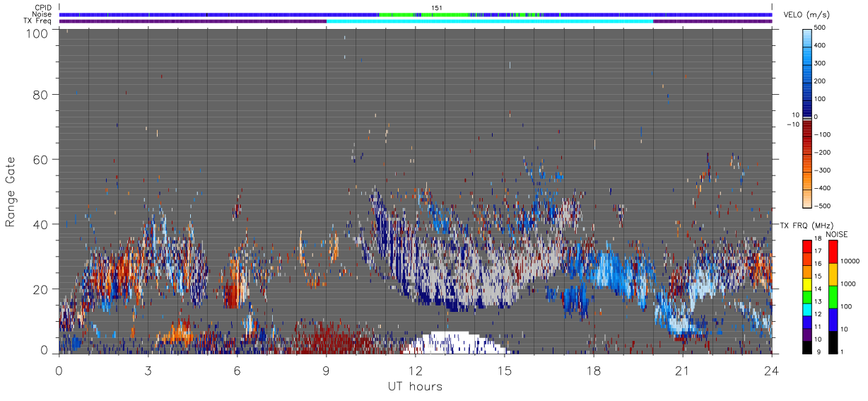The width and height of the screenshot is (868, 401).
Task: Click the CPID value 151
Action: (436, 8)
